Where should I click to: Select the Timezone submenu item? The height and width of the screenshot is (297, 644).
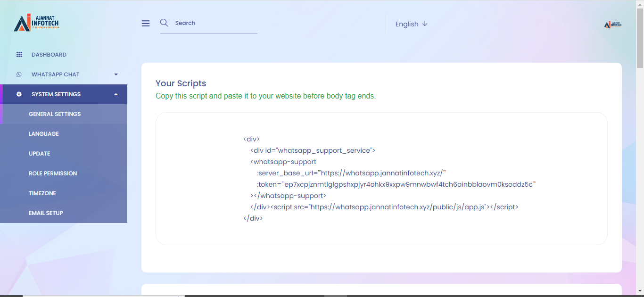[42, 193]
